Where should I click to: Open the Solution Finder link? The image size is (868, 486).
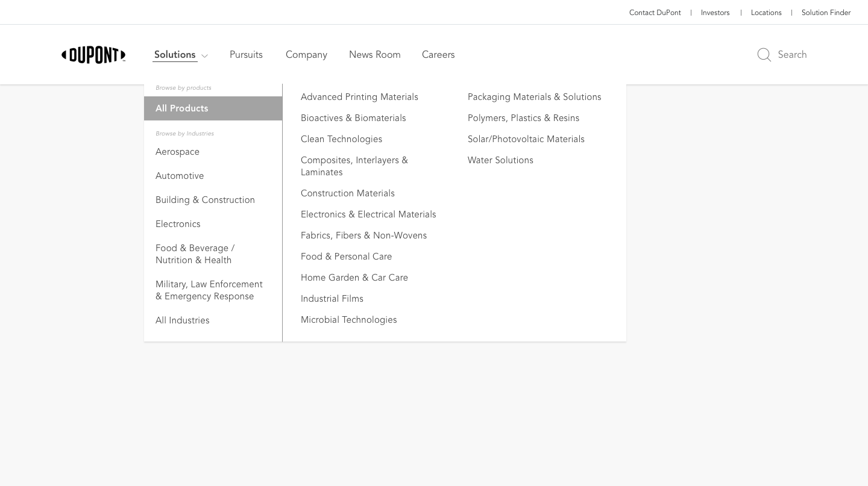click(826, 13)
